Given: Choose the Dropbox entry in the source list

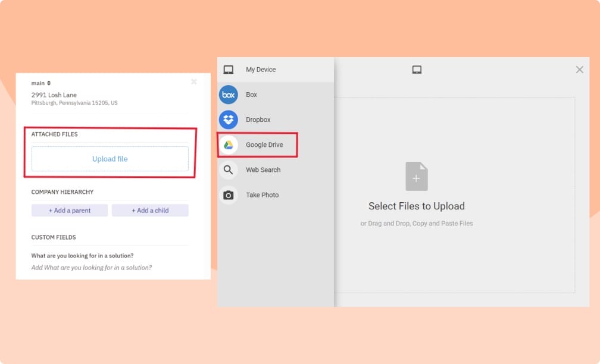Looking at the screenshot, I should click(x=258, y=120).
